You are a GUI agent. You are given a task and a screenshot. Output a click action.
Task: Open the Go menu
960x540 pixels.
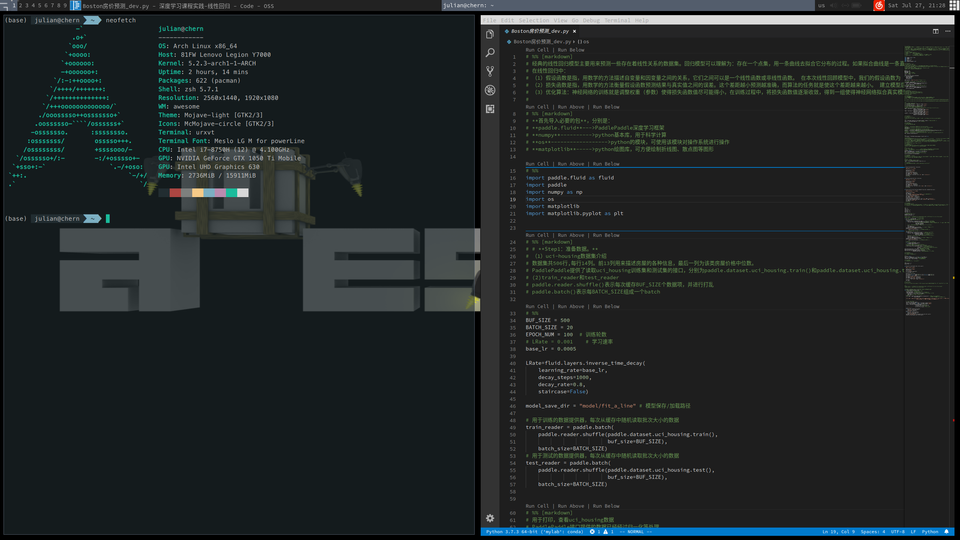click(x=575, y=20)
